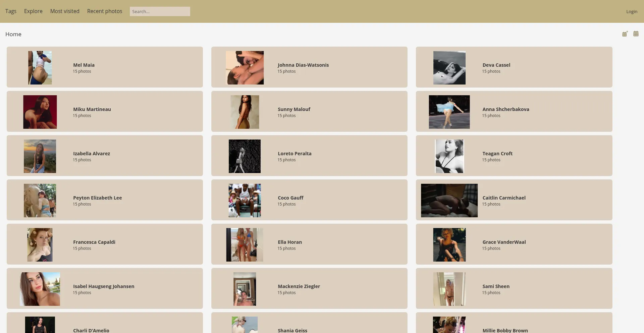Click "15 photos" under Sami Sheen
Viewport: 644px width, 333px height.
coord(491,293)
